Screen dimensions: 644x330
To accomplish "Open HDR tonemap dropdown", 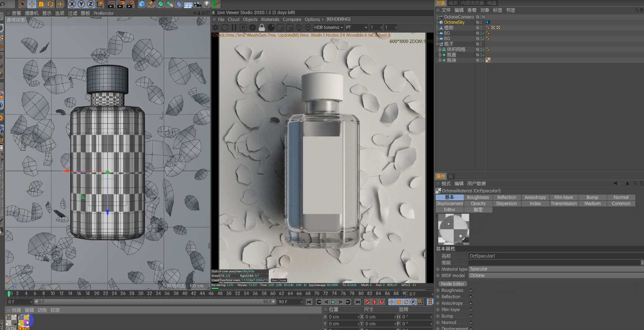I will click(329, 27).
